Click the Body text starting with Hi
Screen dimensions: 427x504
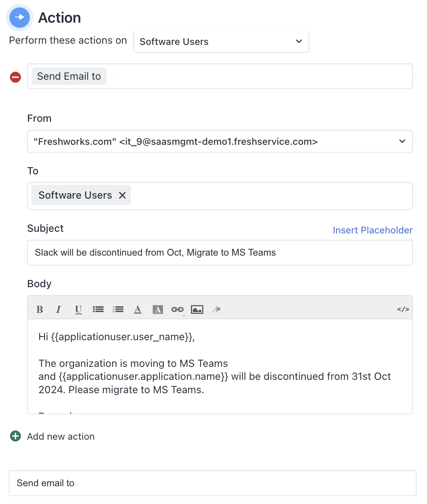tap(116, 337)
